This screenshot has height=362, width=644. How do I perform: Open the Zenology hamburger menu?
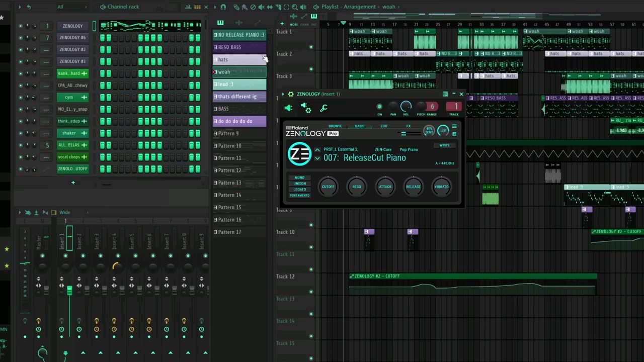(x=454, y=127)
